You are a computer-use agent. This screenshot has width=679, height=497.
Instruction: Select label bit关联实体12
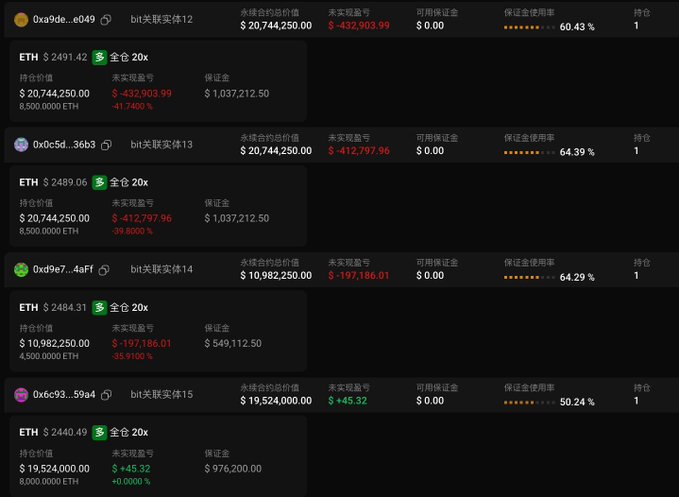pyautogui.click(x=162, y=19)
